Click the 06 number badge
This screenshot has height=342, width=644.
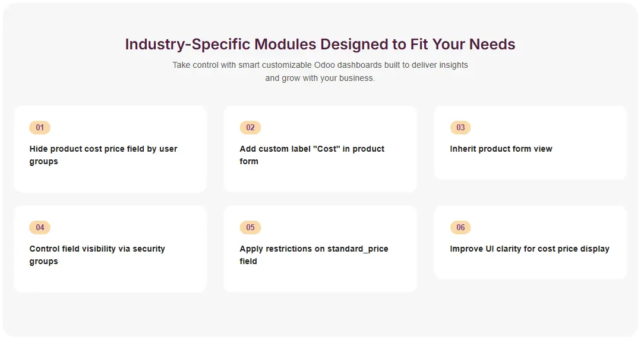coord(460,227)
